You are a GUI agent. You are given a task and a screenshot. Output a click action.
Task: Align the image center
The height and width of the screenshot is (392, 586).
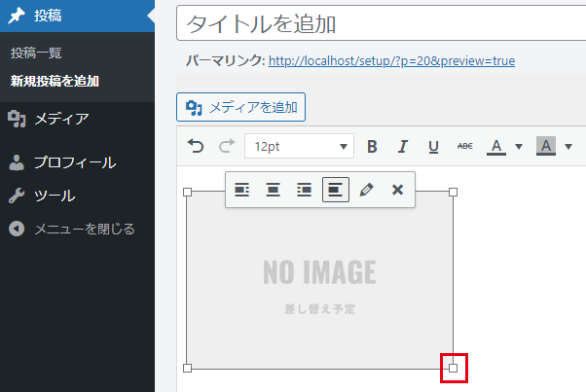point(274,190)
